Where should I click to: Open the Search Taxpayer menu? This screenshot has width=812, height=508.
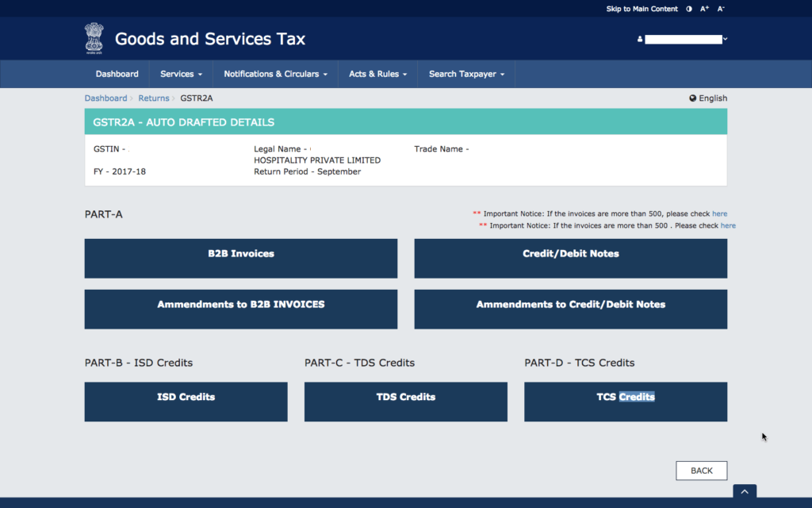tap(465, 73)
